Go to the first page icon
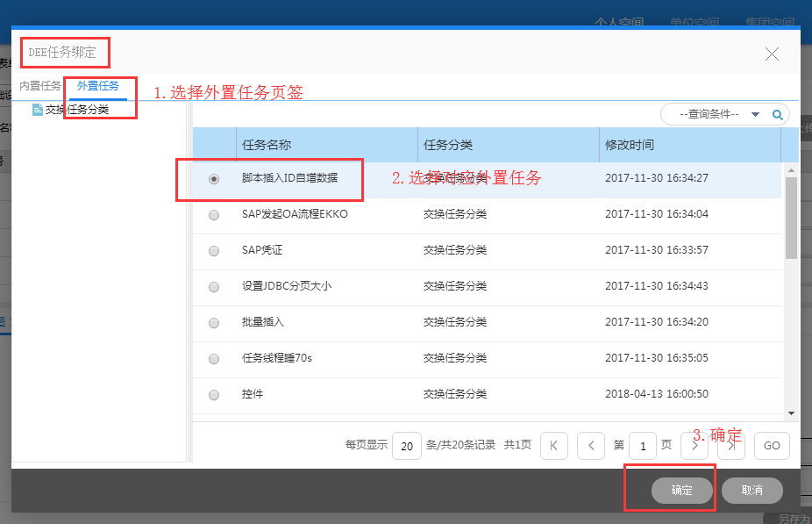 point(553,446)
